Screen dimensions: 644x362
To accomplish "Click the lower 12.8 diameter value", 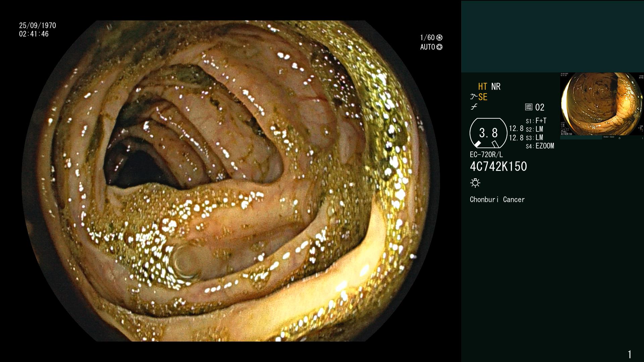I will coord(516,137).
